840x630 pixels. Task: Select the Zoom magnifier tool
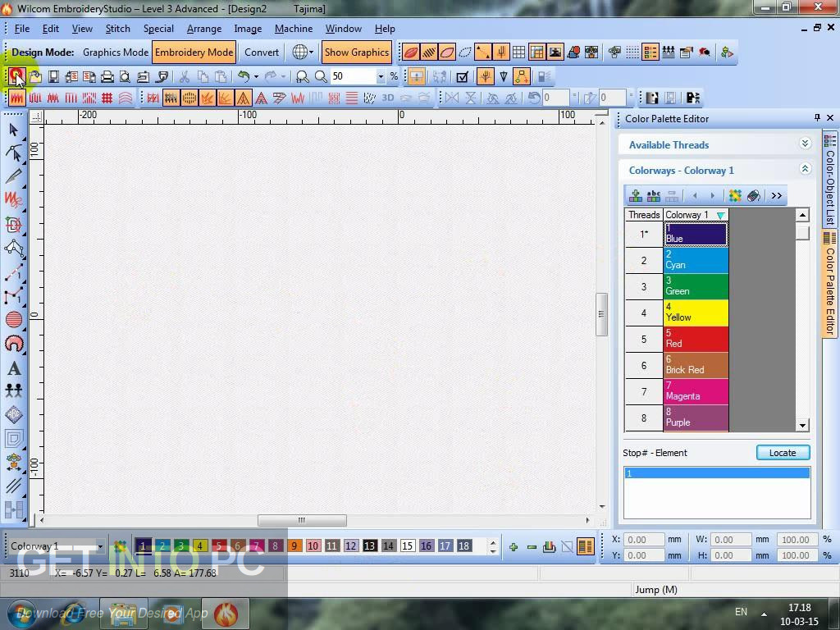pyautogui.click(x=321, y=76)
